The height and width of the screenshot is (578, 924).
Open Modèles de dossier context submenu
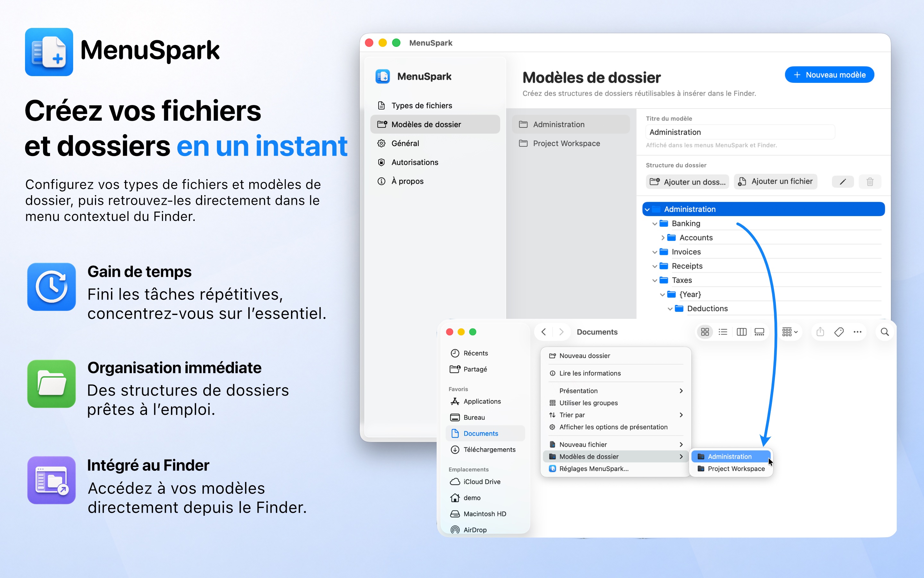click(x=616, y=457)
